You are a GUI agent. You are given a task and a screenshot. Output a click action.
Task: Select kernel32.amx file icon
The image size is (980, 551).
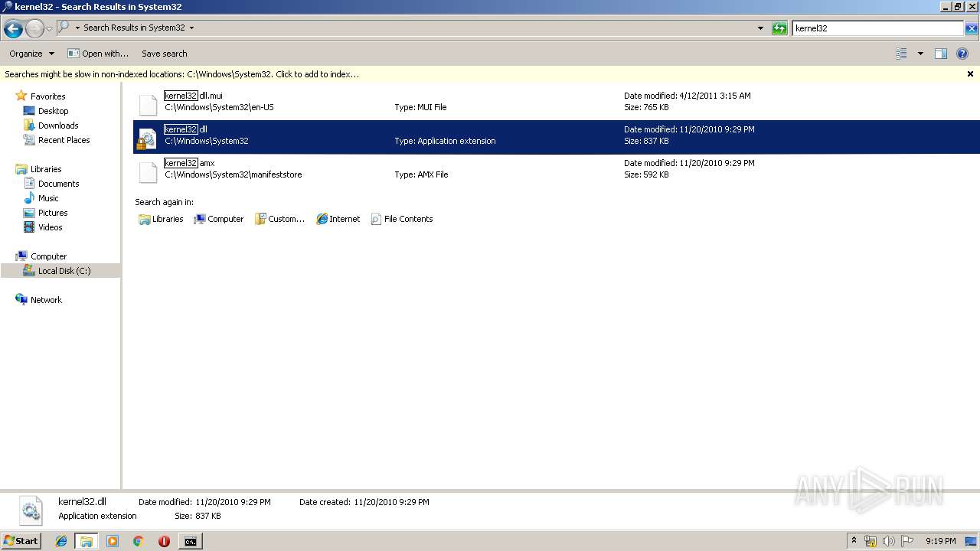click(148, 171)
